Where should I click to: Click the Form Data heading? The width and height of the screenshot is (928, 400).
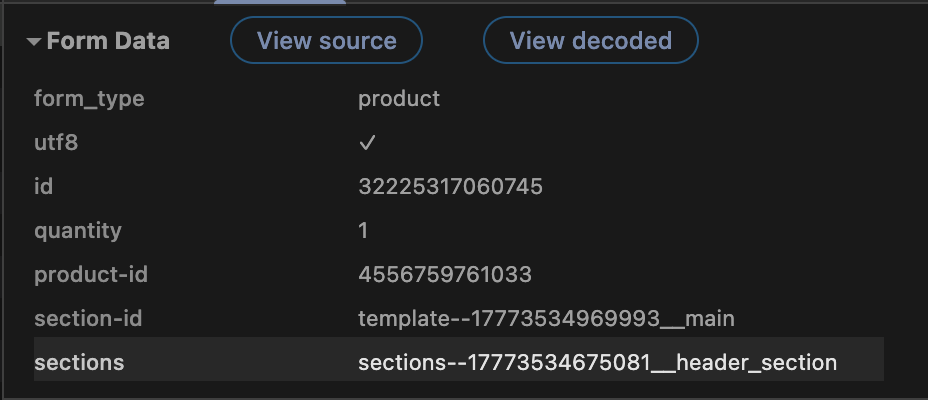point(108,42)
